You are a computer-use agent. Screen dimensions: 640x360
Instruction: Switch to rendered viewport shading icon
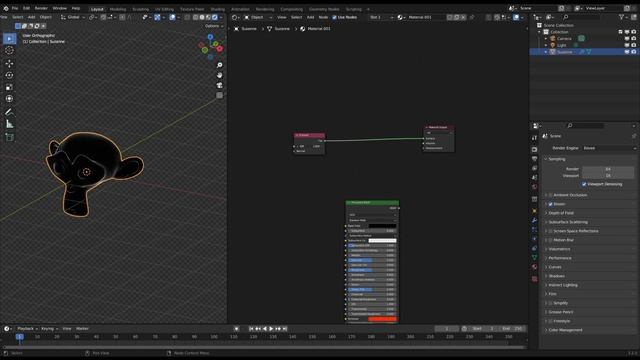(x=215, y=17)
